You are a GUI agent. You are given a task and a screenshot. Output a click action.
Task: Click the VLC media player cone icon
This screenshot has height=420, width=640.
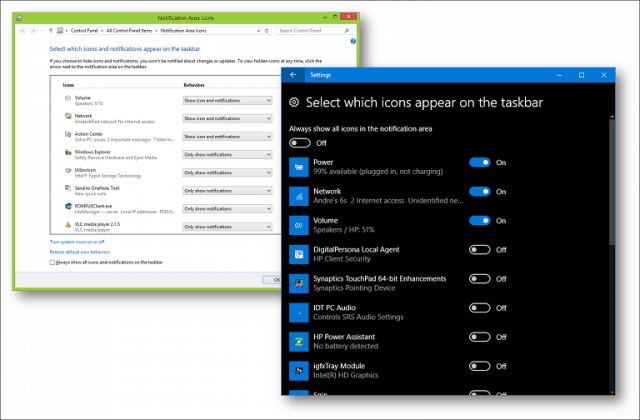[x=68, y=224]
